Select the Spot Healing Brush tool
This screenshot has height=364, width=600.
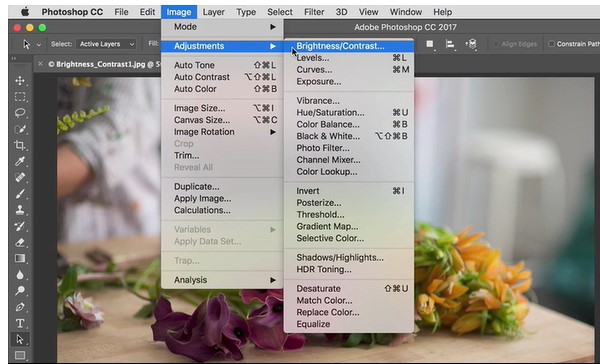pyautogui.click(x=20, y=177)
